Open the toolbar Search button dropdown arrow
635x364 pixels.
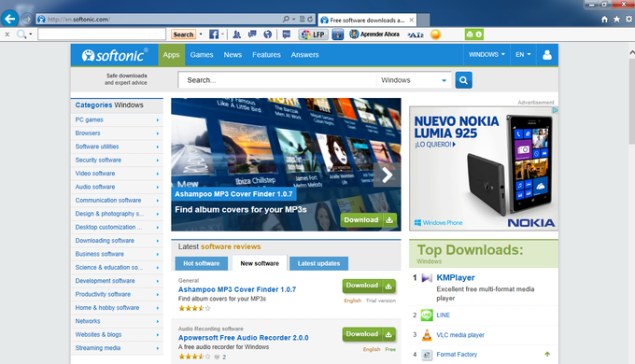[x=201, y=34]
